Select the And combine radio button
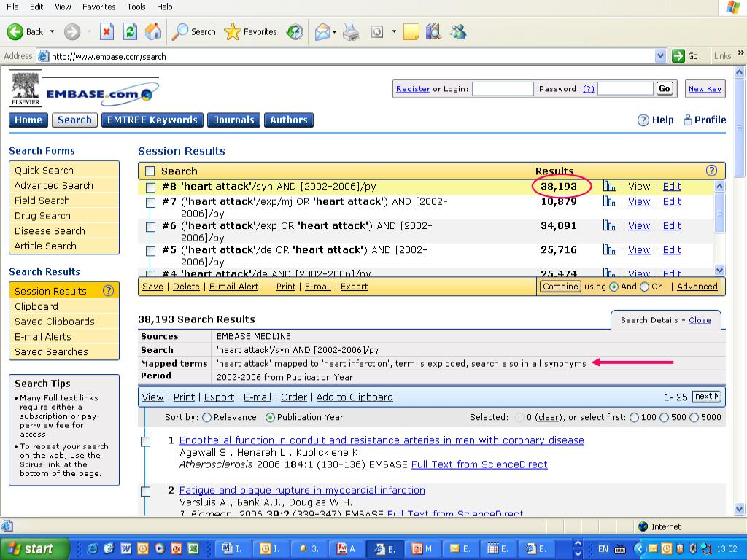The height and width of the screenshot is (560, 747). [614, 287]
